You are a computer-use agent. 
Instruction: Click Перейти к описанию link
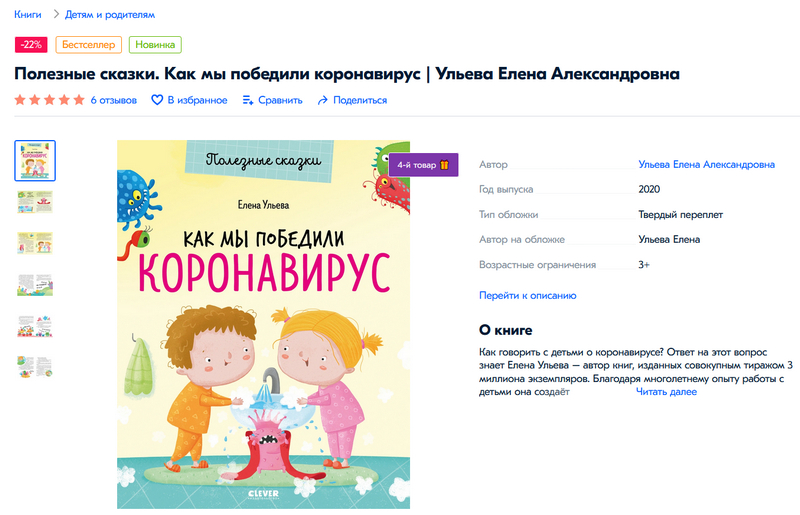point(528,295)
